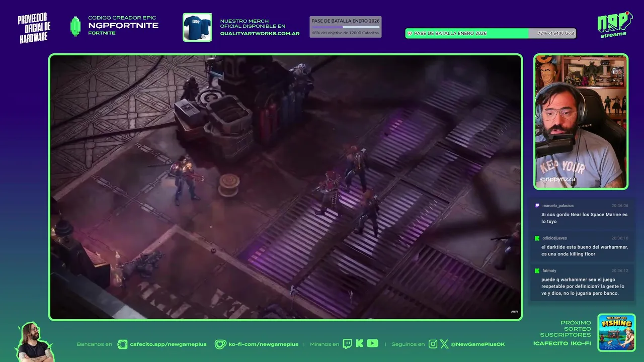The width and height of the screenshot is (644, 362).
Task: Click the small NGP watermark in game corner
Action: (515, 312)
